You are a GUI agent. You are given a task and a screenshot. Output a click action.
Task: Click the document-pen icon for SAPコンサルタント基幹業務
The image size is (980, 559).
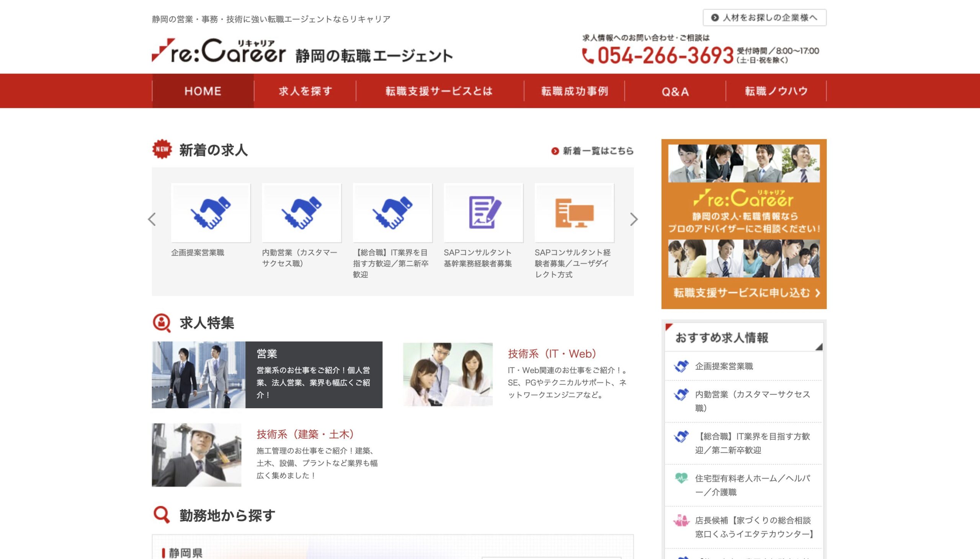coord(483,213)
